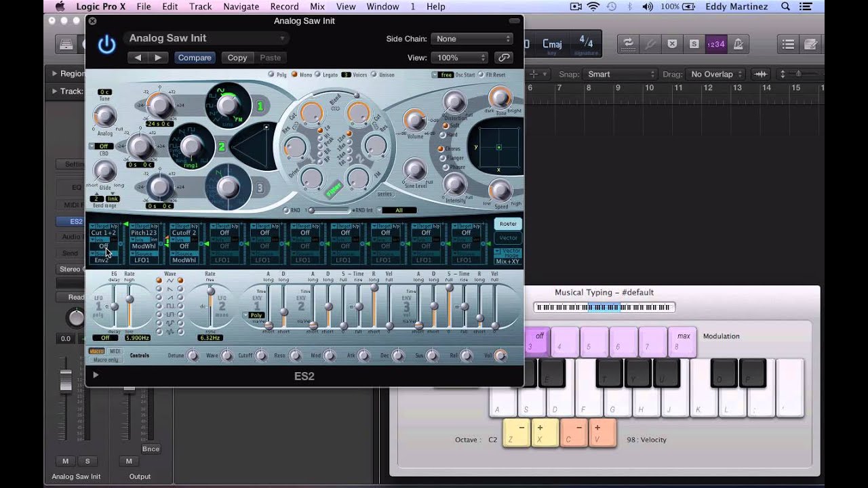Click the play triangle at ES2 bottom

click(96, 375)
